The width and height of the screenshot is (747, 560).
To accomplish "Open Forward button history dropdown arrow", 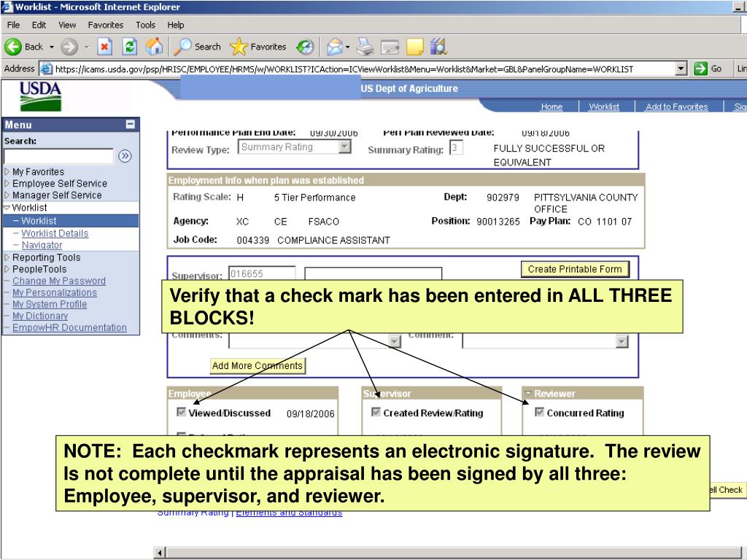I will (x=87, y=47).
